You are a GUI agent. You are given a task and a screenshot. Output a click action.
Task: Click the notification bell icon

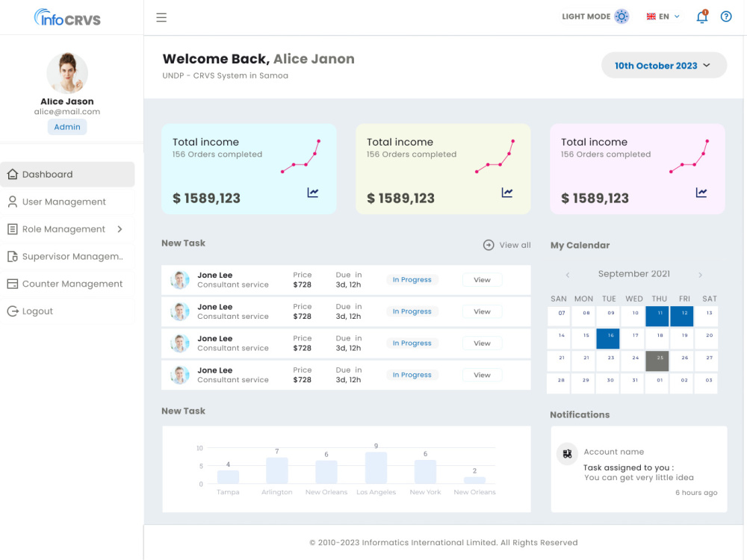pyautogui.click(x=701, y=16)
